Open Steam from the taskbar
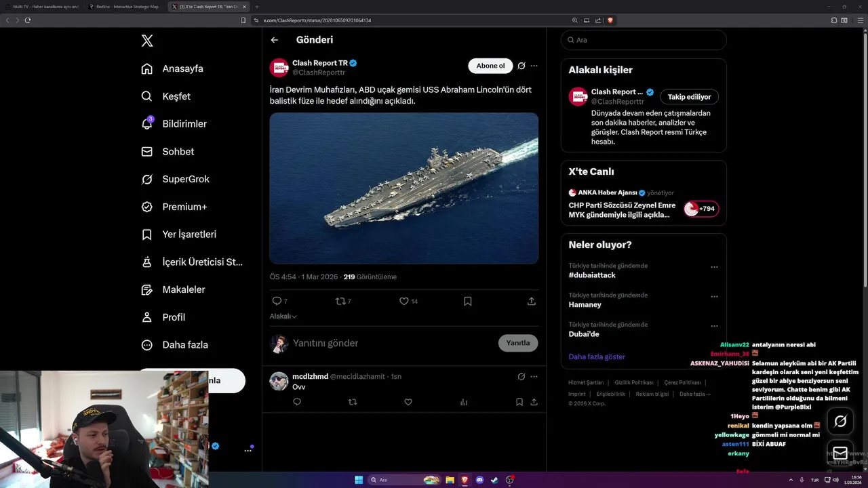 coord(494,480)
